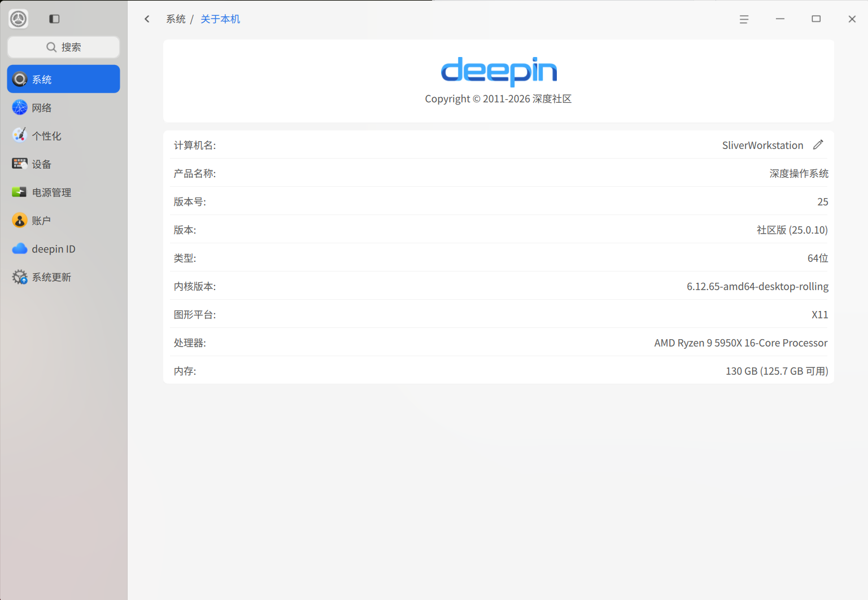
Task: Click the magnifier icon in search bar
Action: click(x=51, y=47)
